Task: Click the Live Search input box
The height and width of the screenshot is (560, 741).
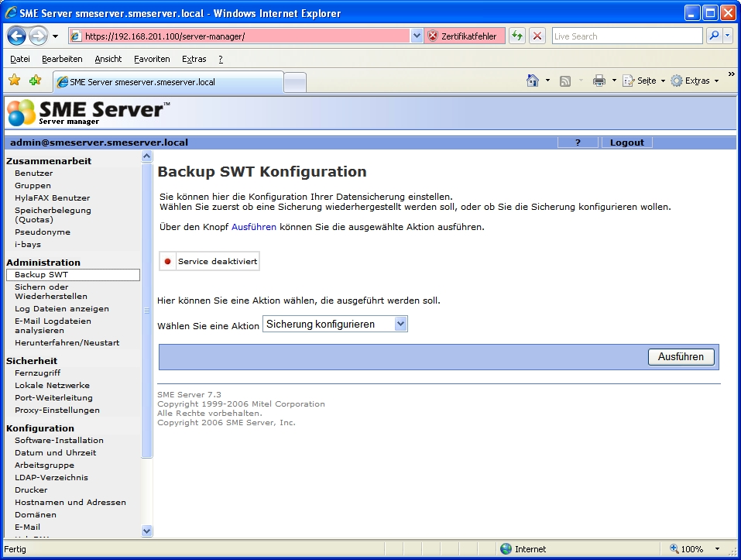Action: [627, 36]
